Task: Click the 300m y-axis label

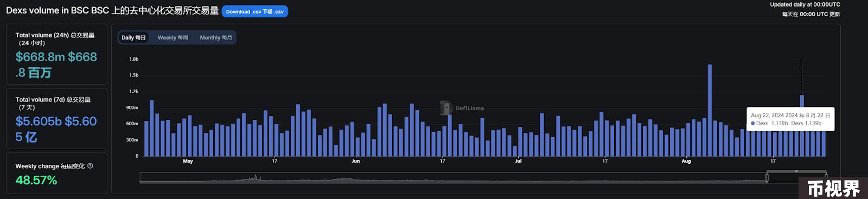Action: tap(132, 140)
